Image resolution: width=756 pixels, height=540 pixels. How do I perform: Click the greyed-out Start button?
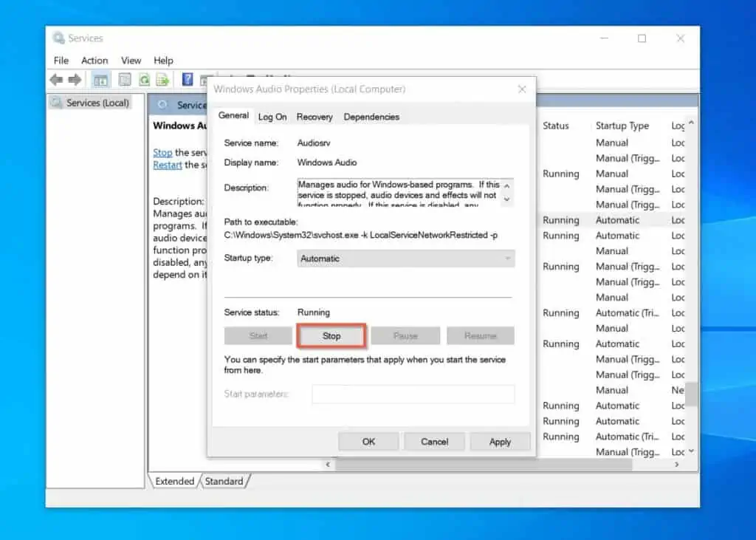[x=258, y=336]
